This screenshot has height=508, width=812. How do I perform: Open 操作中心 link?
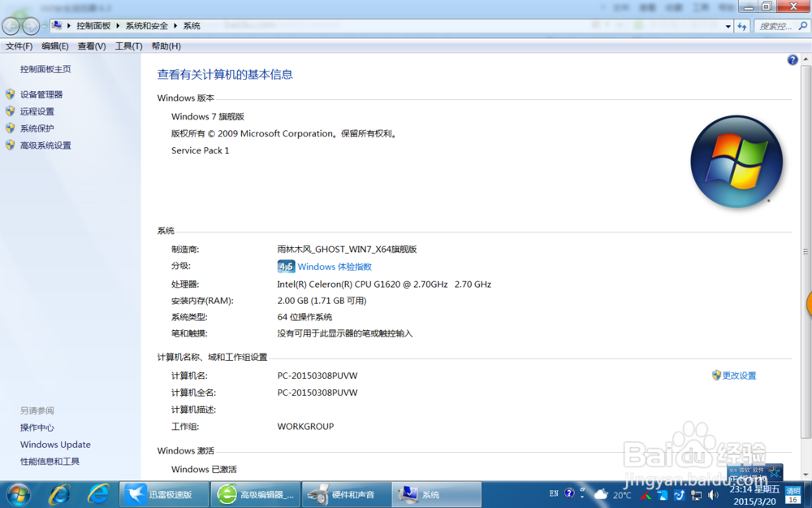tap(37, 428)
